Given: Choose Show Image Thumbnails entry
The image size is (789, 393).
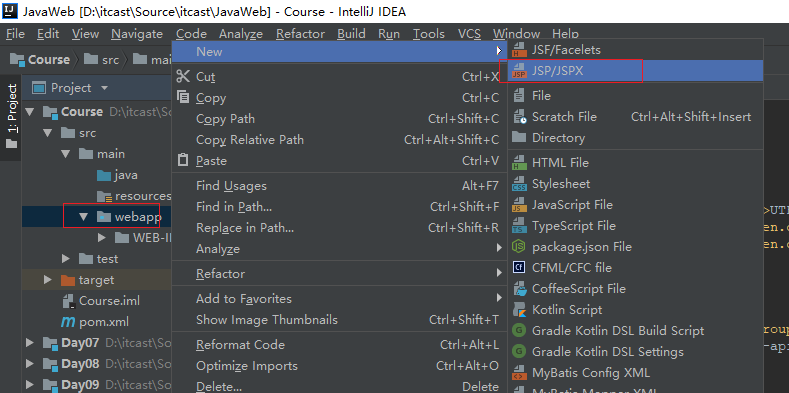Looking at the screenshot, I should click(x=340, y=320).
